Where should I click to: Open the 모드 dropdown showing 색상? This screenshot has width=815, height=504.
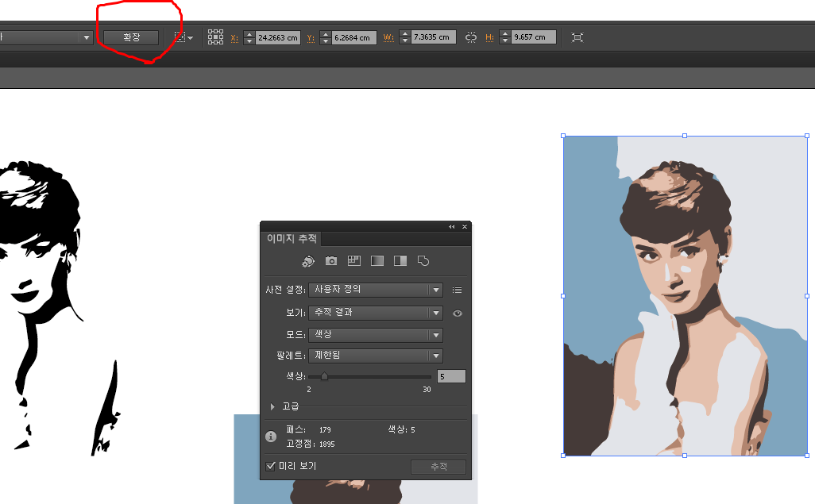[x=375, y=335]
